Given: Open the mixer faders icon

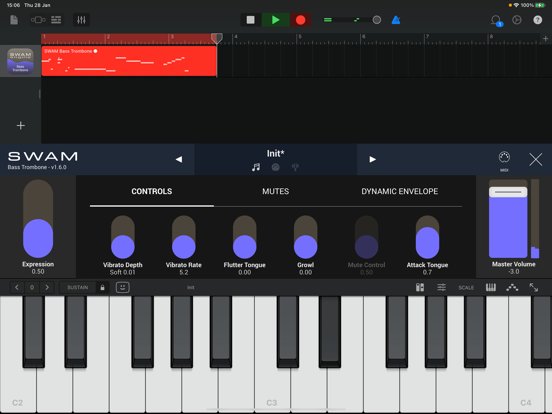Looking at the screenshot, I should 81,20.
